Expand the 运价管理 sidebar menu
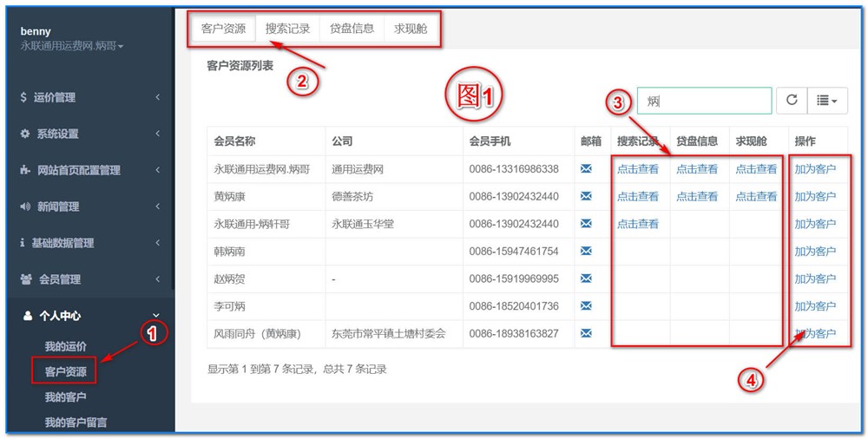This screenshot has width=868, height=439. [x=90, y=97]
